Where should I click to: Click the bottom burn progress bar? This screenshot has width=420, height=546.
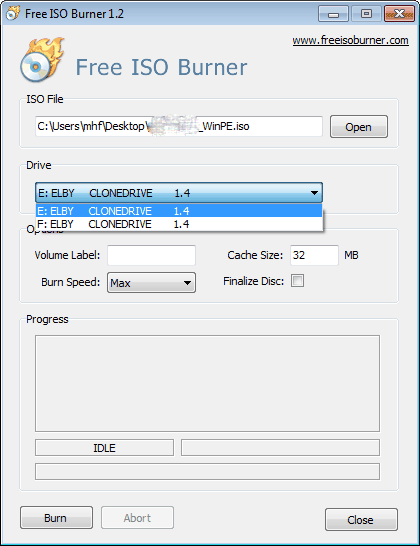[x=207, y=471]
